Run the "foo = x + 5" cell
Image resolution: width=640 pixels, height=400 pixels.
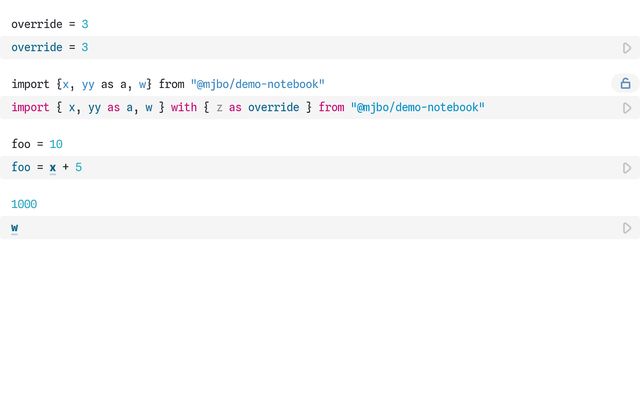(x=627, y=168)
